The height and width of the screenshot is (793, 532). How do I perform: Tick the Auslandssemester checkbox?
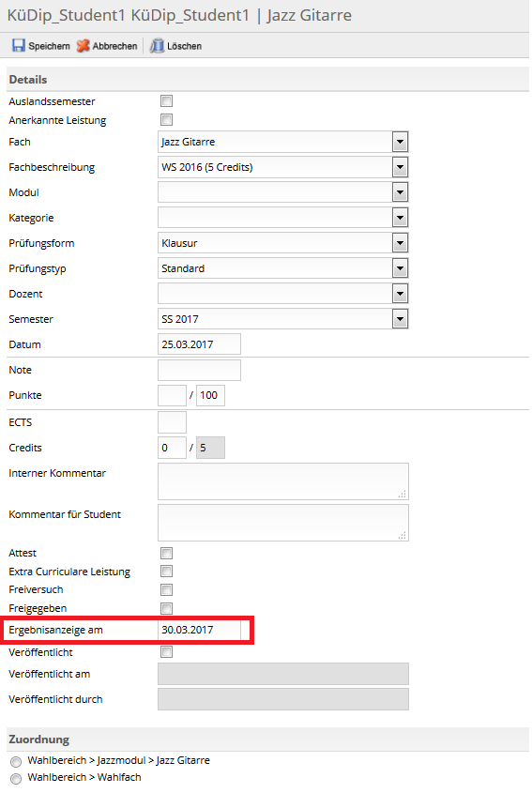tap(166, 101)
